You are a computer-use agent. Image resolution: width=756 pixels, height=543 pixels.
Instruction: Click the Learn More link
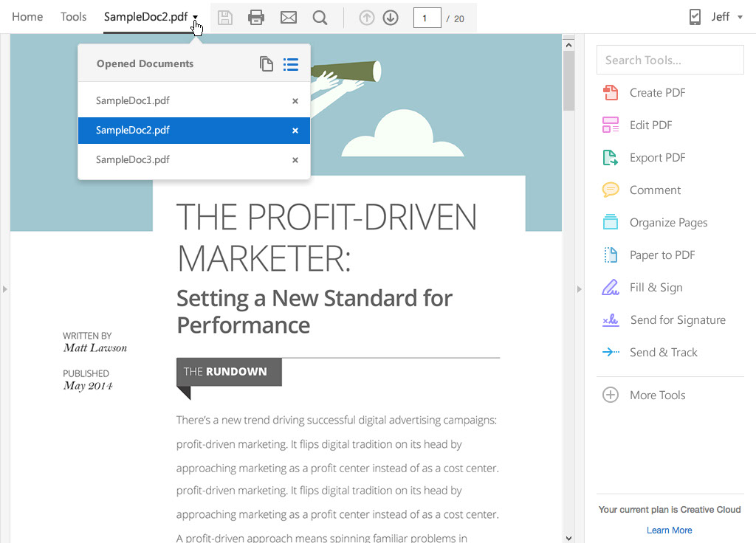pos(669,530)
